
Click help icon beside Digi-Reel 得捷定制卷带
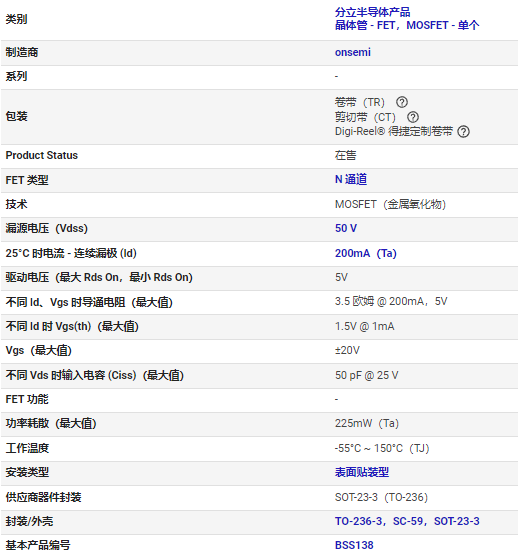click(464, 131)
